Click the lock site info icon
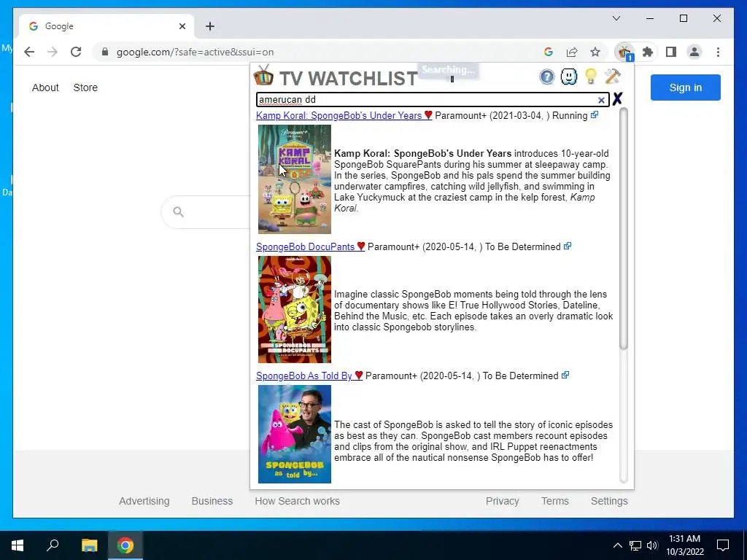Screen dimensions: 747x560 105,52
